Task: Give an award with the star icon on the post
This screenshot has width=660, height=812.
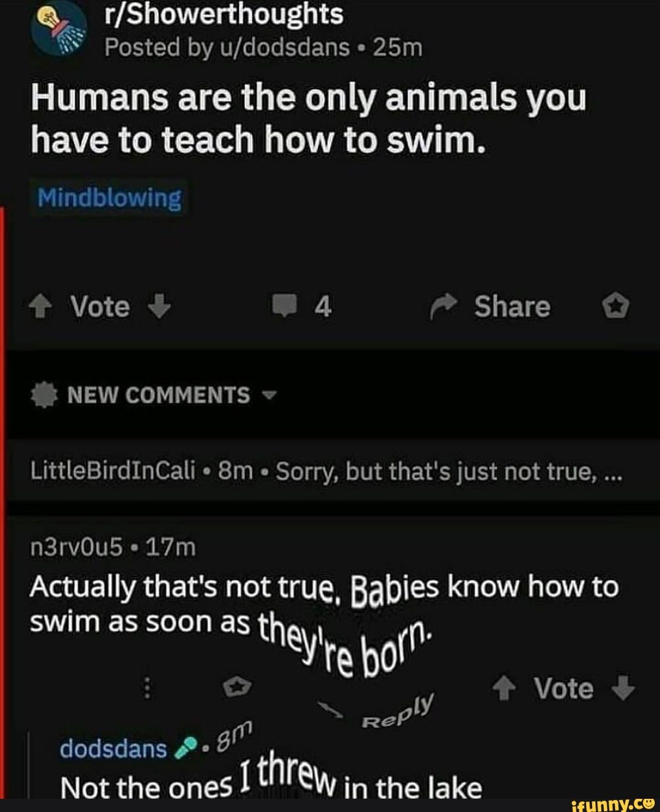Action: click(x=617, y=305)
